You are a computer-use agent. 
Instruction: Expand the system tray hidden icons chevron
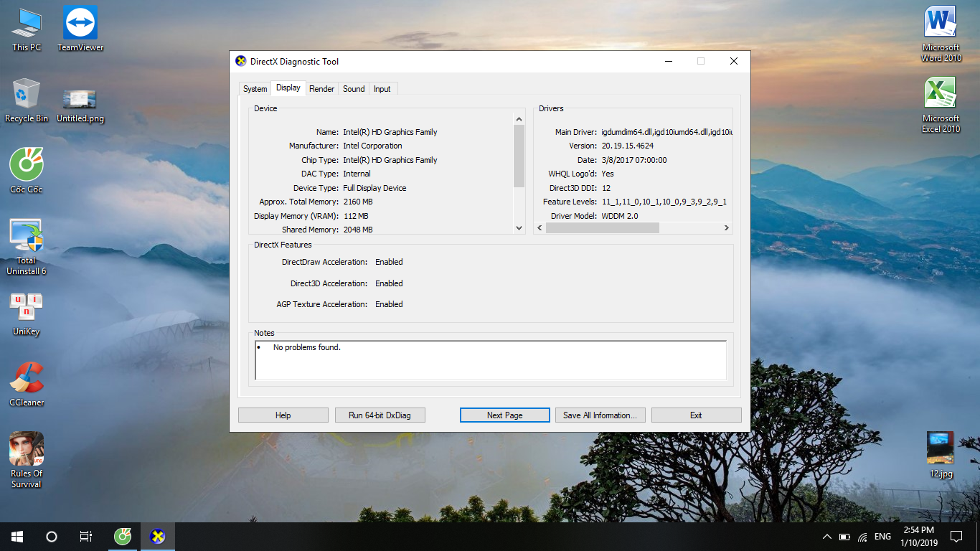tap(826, 537)
